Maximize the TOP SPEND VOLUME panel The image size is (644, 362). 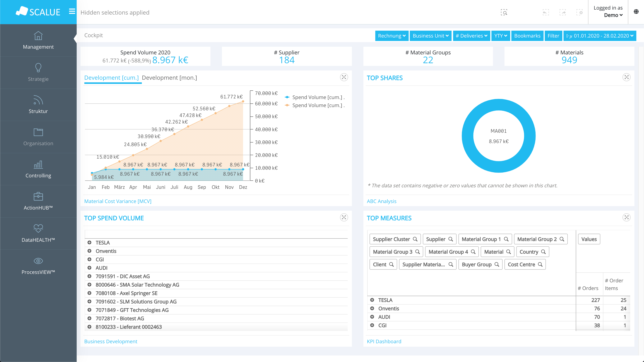click(344, 217)
